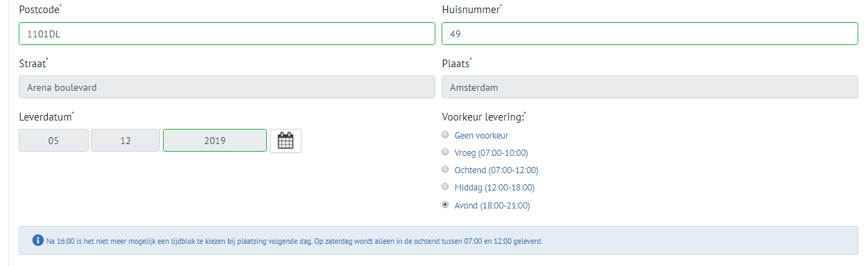Select Avond (18:00-21:00) radio button

[445, 204]
